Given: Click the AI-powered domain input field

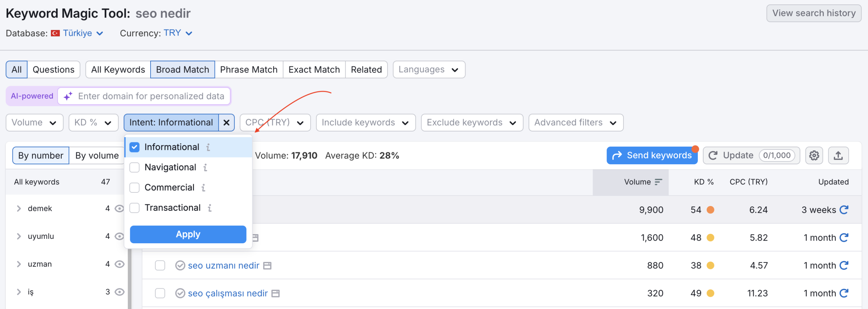Looking at the screenshot, I should 151,96.
